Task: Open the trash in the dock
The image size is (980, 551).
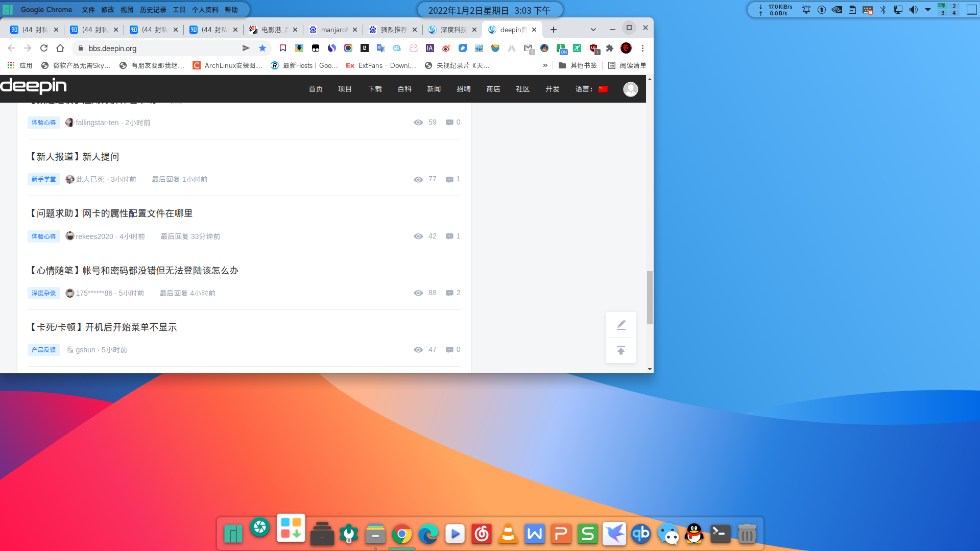Action: click(747, 534)
